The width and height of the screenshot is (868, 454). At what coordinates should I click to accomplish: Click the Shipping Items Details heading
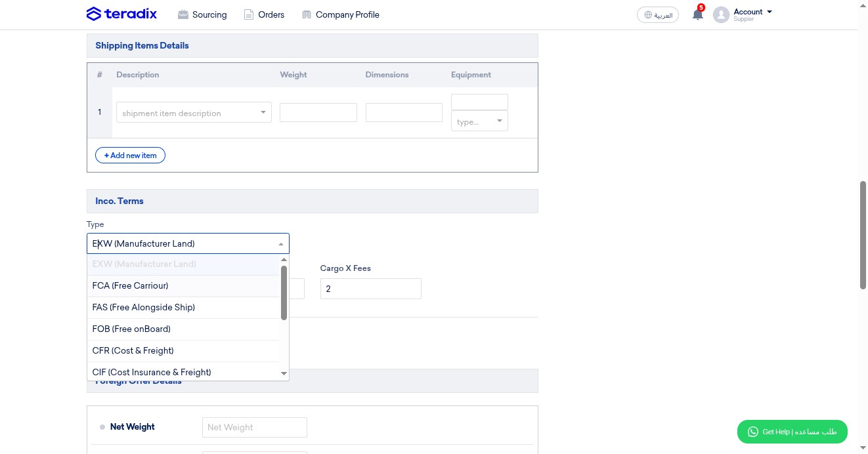[142, 46]
